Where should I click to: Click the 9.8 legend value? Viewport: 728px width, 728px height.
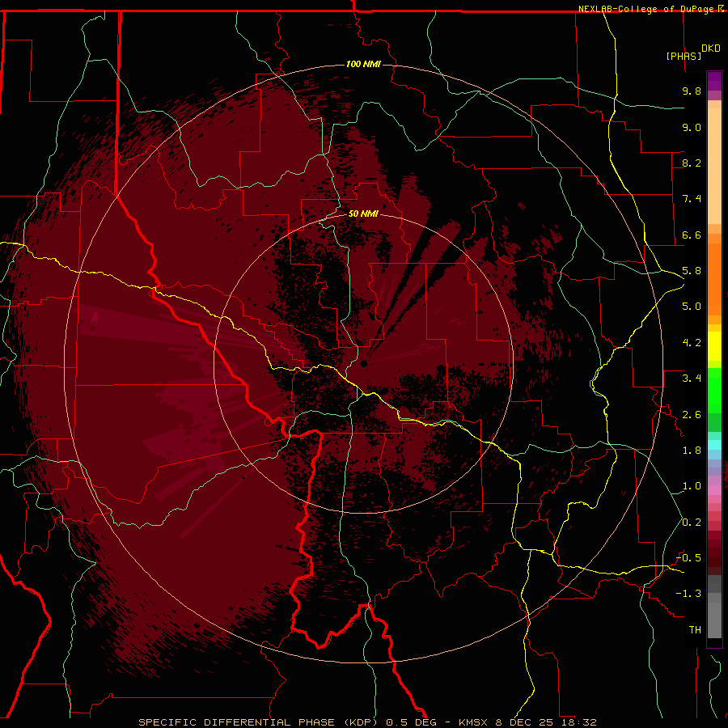pyautogui.click(x=692, y=91)
